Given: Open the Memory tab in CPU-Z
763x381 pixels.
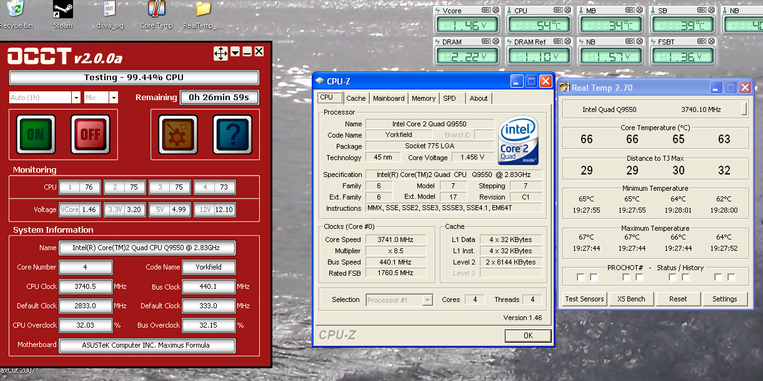Looking at the screenshot, I should point(423,98).
